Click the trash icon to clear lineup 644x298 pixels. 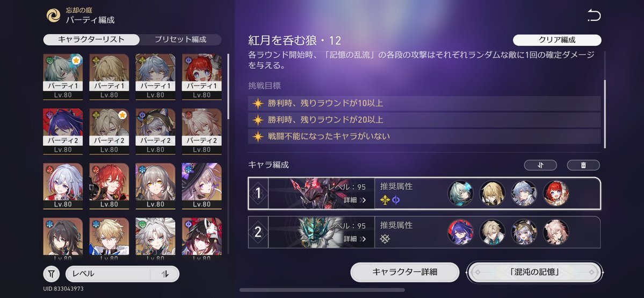[583, 165]
